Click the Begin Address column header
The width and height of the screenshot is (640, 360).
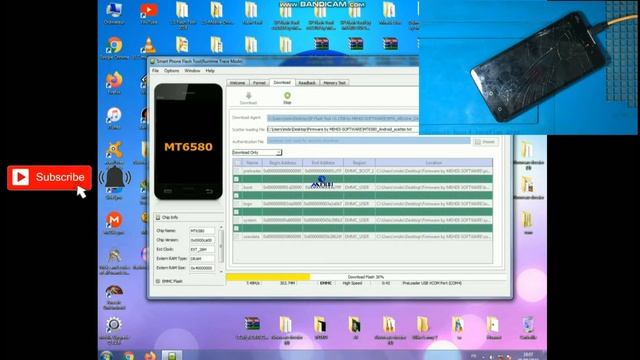pos(282,162)
